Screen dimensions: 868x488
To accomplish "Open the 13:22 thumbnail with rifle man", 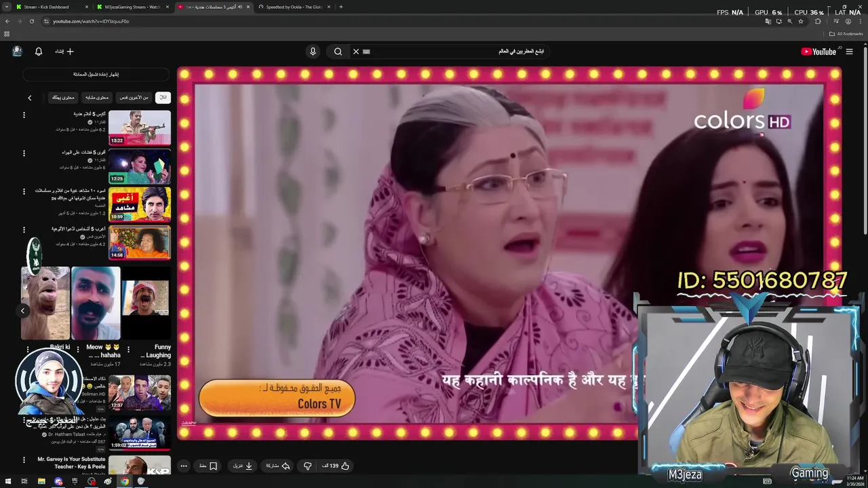I will click(140, 127).
